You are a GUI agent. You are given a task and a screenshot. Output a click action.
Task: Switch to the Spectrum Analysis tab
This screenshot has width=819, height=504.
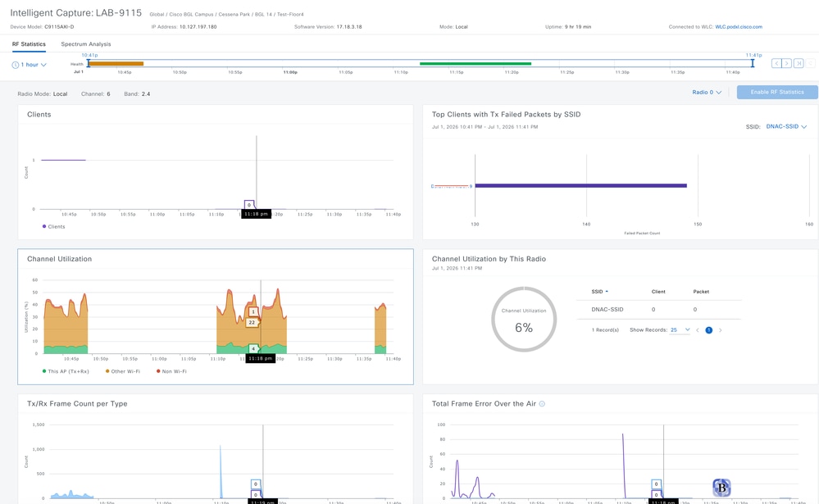(x=85, y=44)
